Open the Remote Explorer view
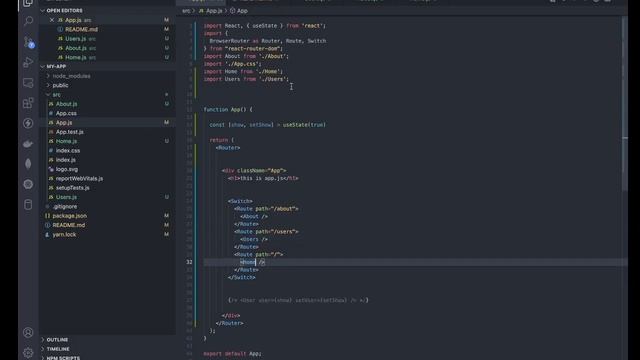The width and height of the screenshot is (640, 360). pyautogui.click(x=28, y=83)
